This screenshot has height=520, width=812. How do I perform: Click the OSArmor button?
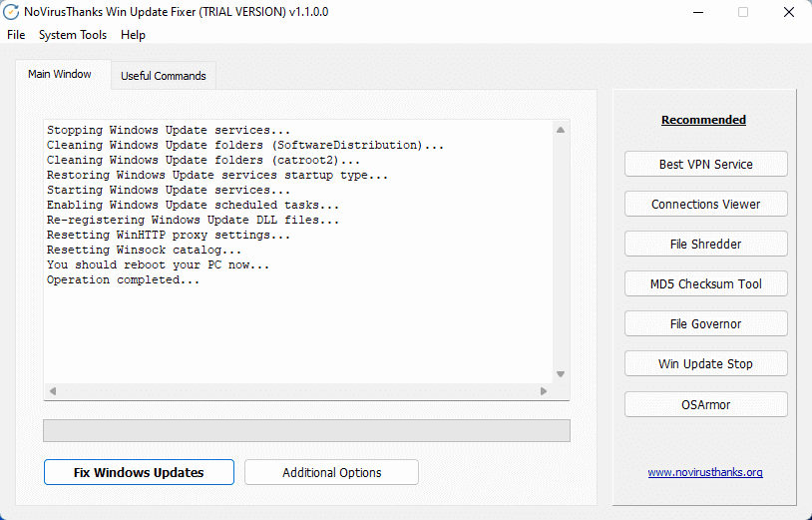point(706,404)
